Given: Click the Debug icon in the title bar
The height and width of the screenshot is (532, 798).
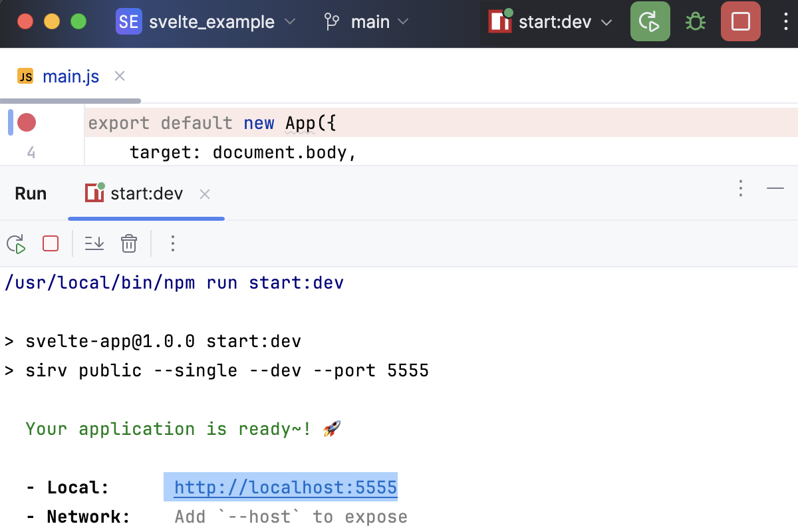Looking at the screenshot, I should 695,21.
